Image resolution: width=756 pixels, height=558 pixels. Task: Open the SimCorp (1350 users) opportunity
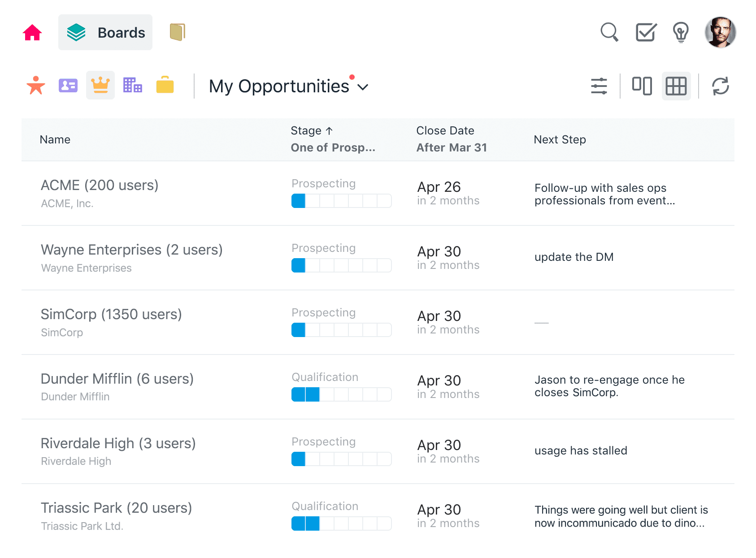111,314
